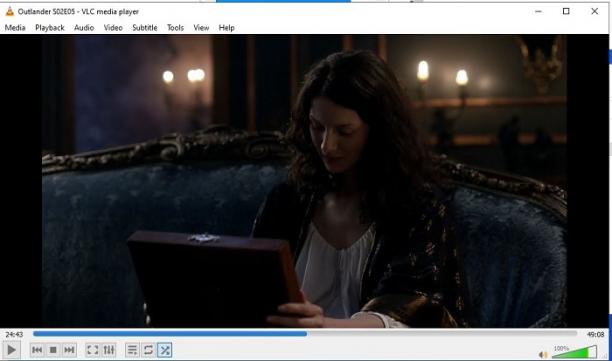Adjust the volume slider at 100%
The height and width of the screenshot is (361, 612).
[x=575, y=352]
